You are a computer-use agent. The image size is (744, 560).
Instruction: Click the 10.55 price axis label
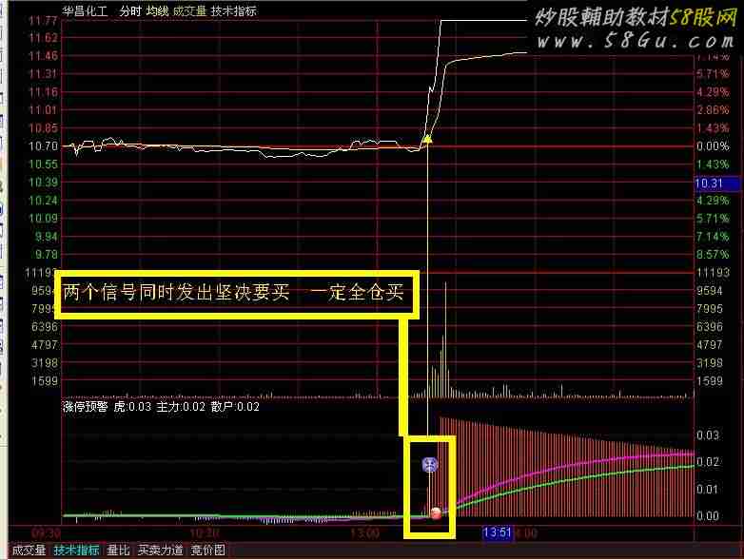pyautogui.click(x=43, y=164)
